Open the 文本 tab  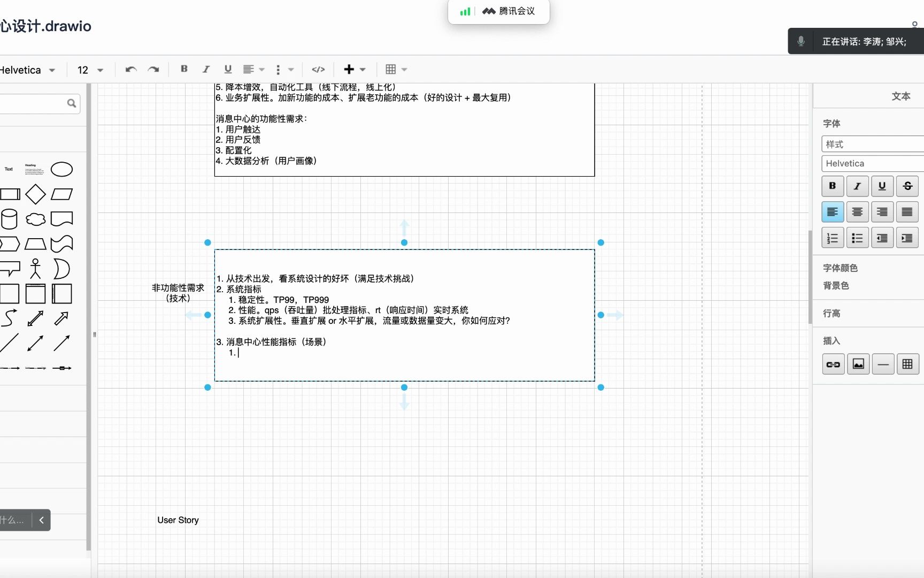click(x=900, y=96)
